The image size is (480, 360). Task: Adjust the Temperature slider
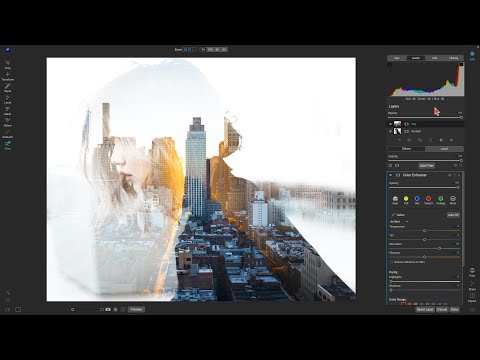tap(424, 230)
